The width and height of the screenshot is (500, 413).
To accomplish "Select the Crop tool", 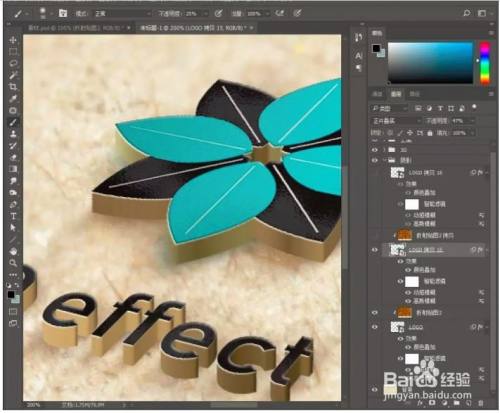I will [x=13, y=87].
